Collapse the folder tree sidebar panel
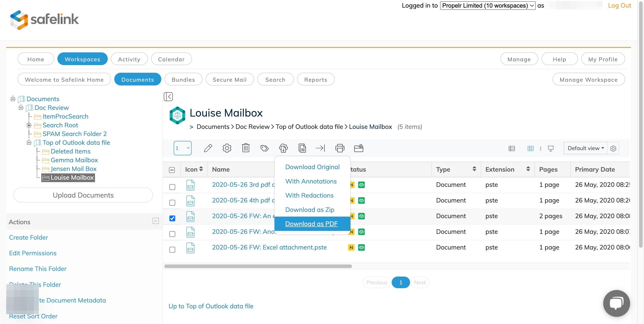This screenshot has width=644, height=324. (168, 97)
